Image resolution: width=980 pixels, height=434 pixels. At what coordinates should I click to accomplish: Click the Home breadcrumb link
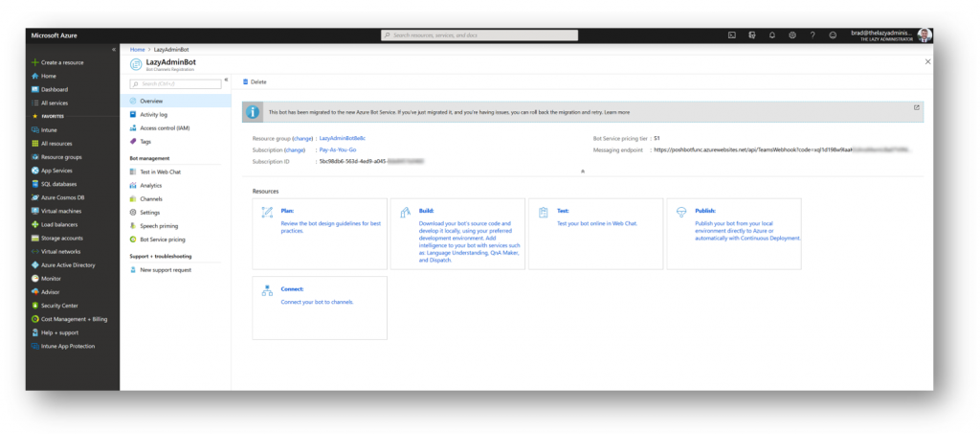tap(137, 49)
